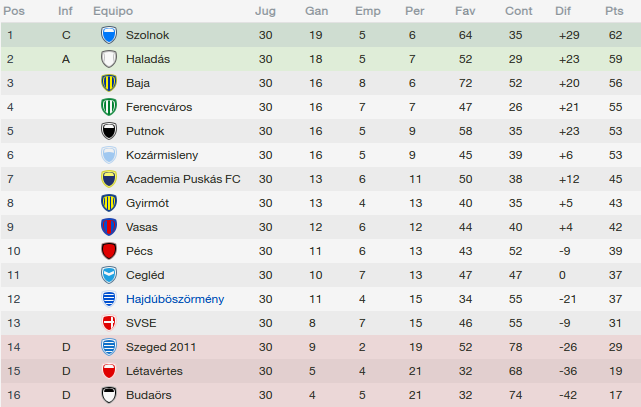Click the Vasas red-blue striped badge
The width and height of the screenshot is (641, 407).
(109, 227)
